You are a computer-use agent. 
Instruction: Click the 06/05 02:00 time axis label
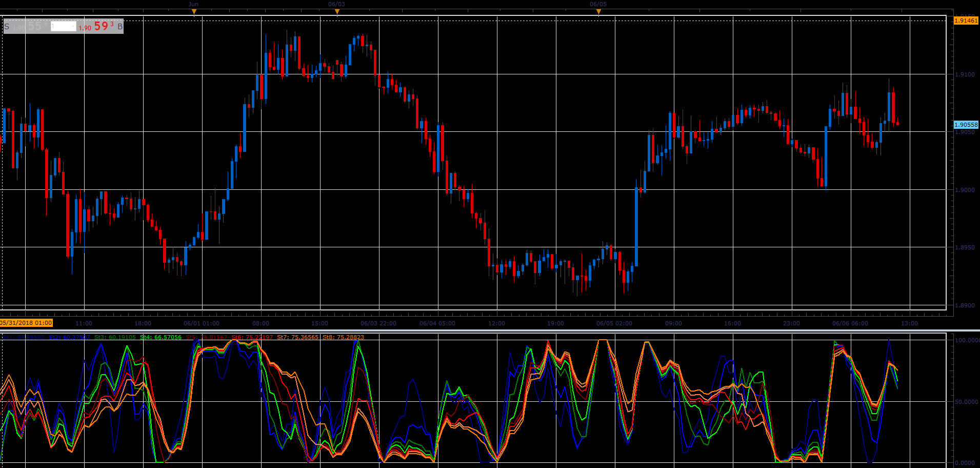[614, 323]
